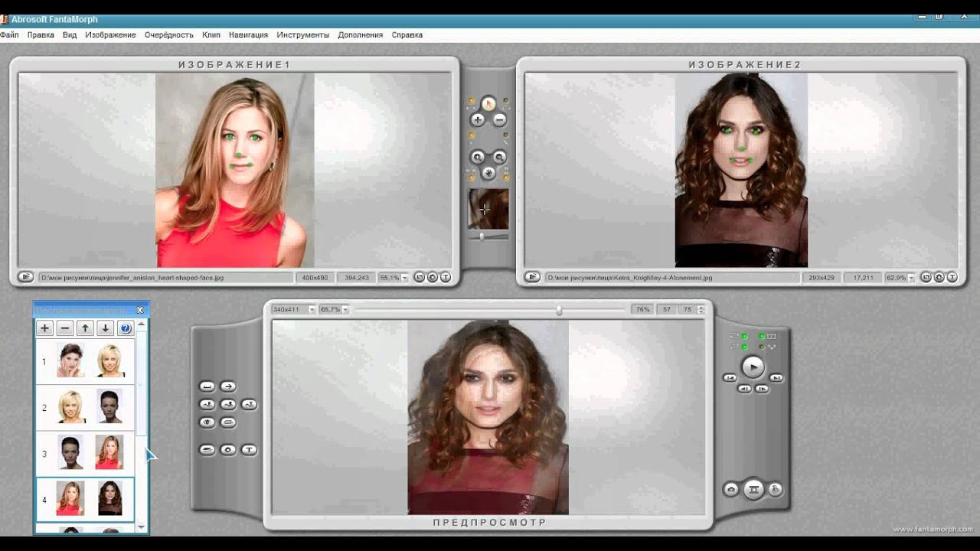Toggle the top-right orange indicator light
980x551 pixels.
(x=505, y=100)
